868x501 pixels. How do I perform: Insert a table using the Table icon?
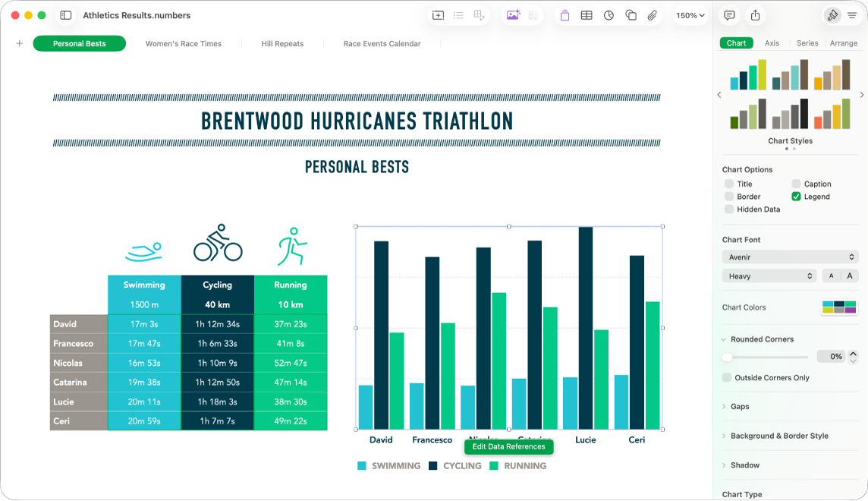[x=587, y=15]
